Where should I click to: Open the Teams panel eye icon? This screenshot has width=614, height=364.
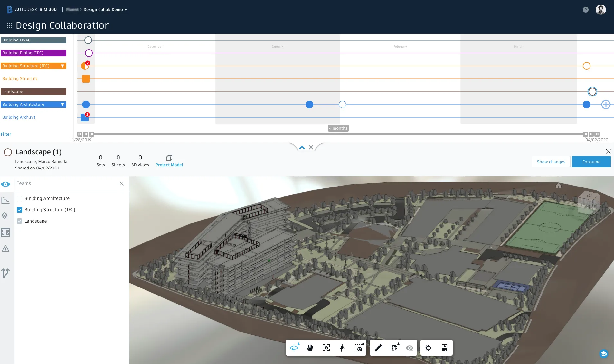[5, 184]
